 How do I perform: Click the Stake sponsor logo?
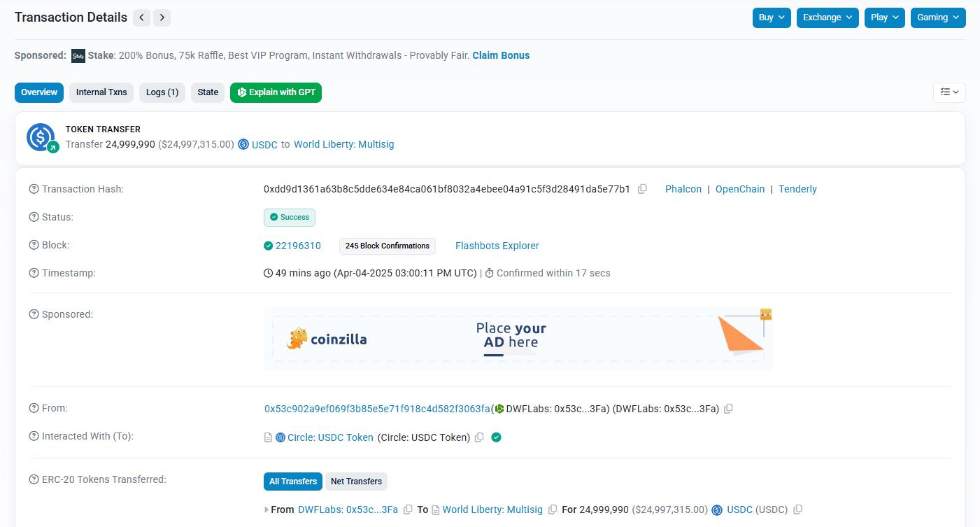(x=78, y=55)
